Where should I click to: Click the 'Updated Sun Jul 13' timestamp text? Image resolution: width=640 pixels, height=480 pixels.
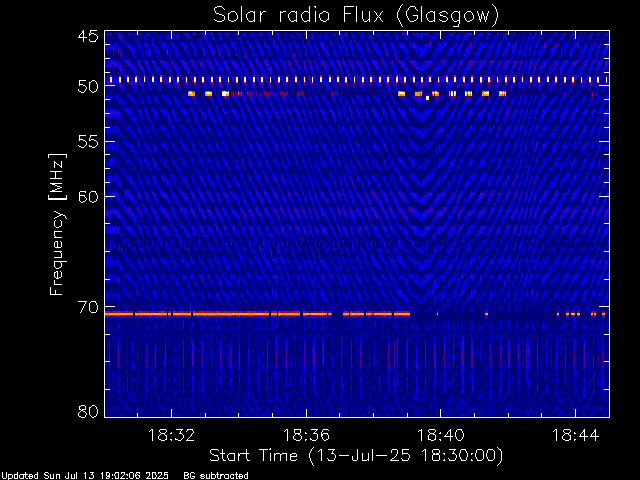point(85,476)
